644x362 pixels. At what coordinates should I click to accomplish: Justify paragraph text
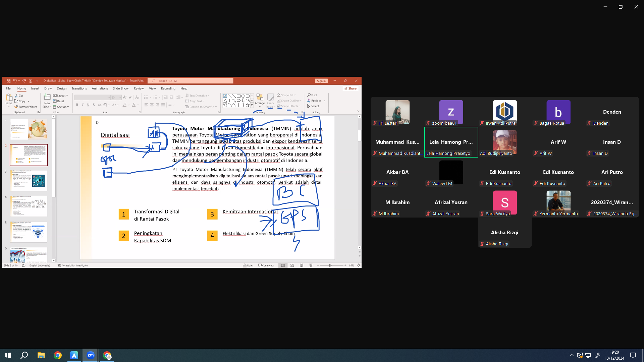tap(163, 105)
